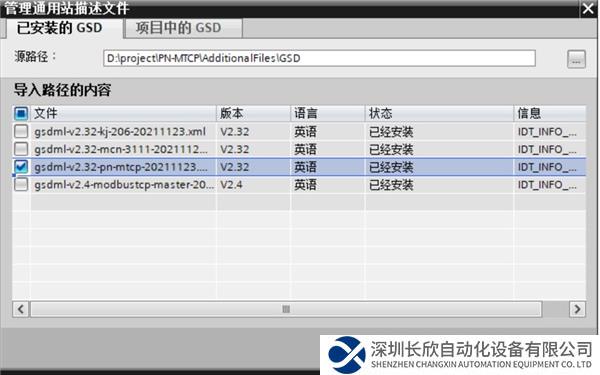
Task: Toggle the select-all checkbox in header
Action: [21, 113]
